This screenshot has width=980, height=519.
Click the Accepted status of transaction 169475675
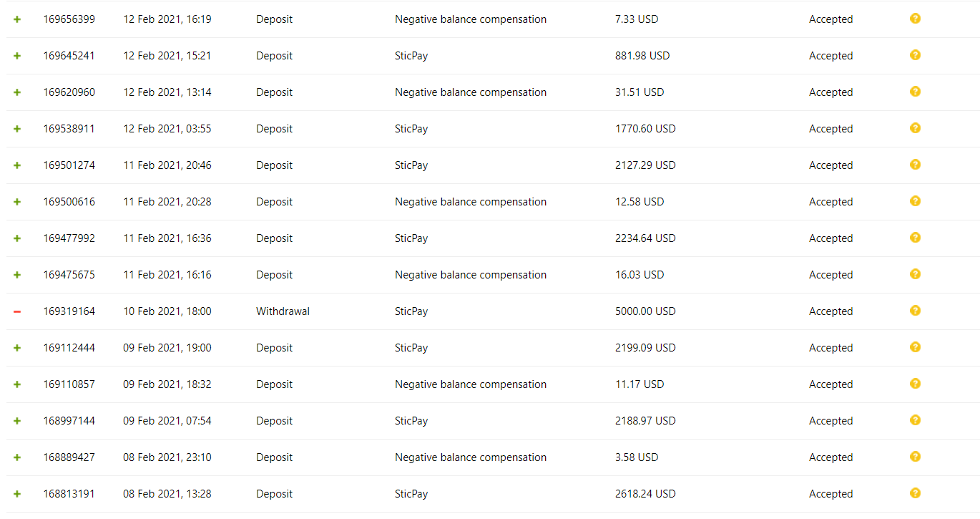[x=830, y=275]
